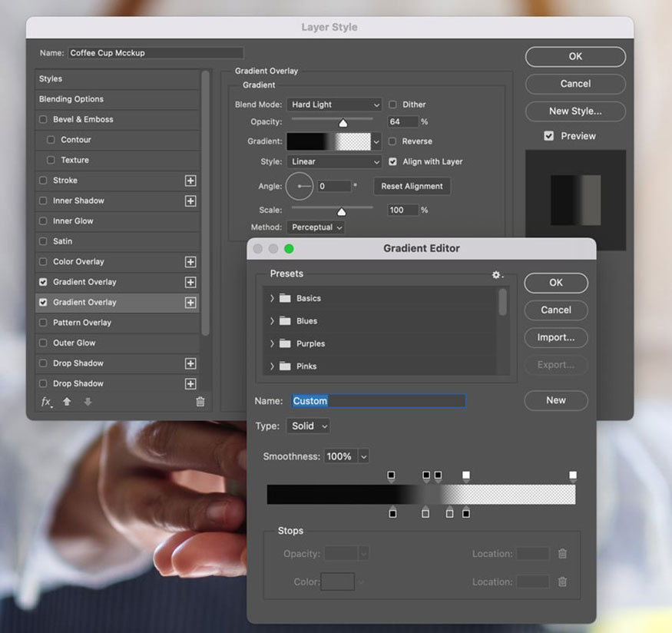Click the Basics folder icon

(x=285, y=298)
